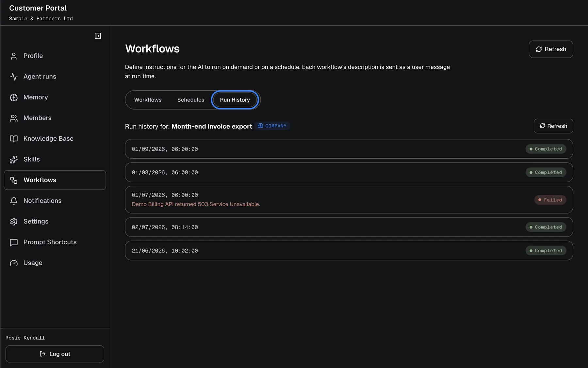Click the Failed status badge
The width and height of the screenshot is (588, 368).
[x=550, y=200]
